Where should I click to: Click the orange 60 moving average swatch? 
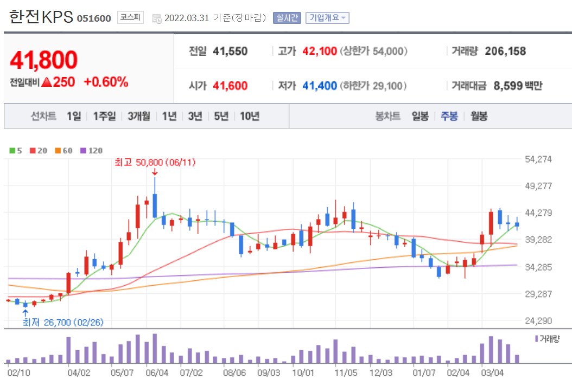coord(58,151)
